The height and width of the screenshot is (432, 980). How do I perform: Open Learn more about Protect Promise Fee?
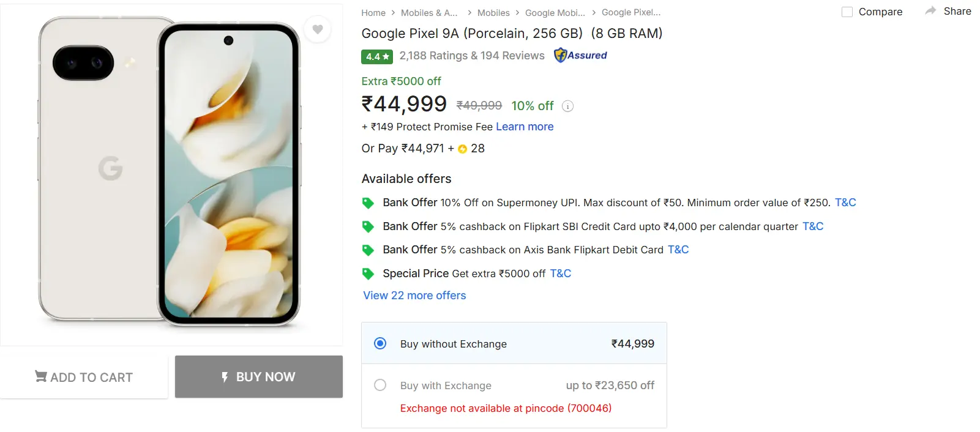pos(524,127)
